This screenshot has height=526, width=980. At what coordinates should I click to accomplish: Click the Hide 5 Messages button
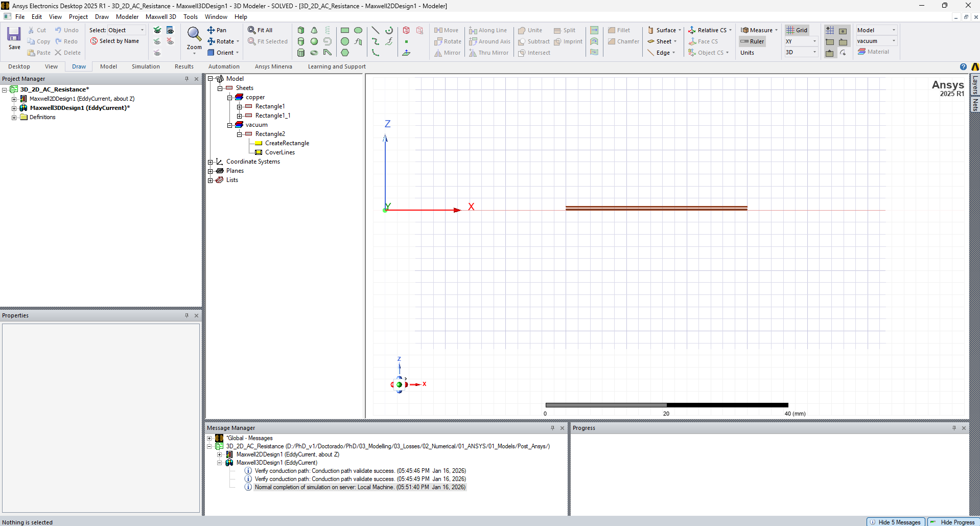point(895,522)
